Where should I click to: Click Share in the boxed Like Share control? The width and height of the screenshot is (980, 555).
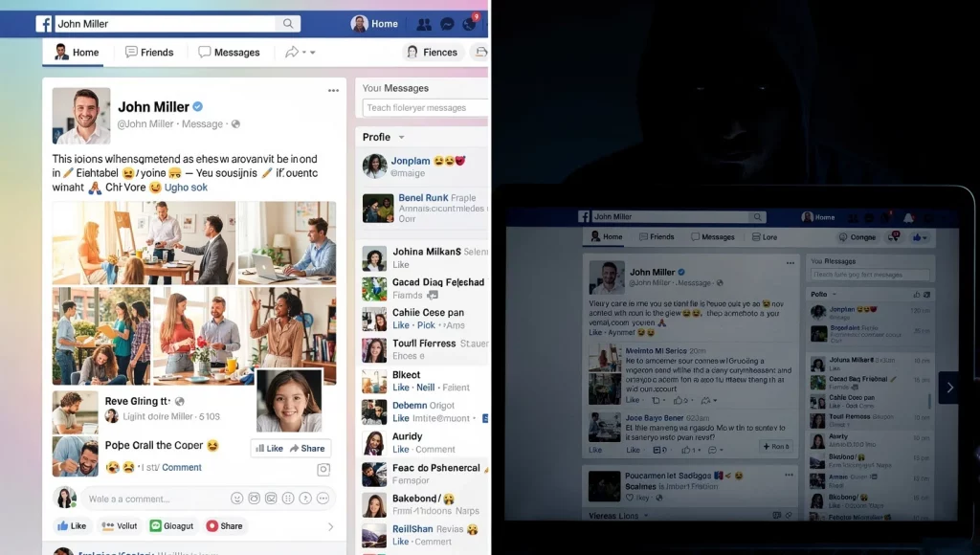point(307,448)
